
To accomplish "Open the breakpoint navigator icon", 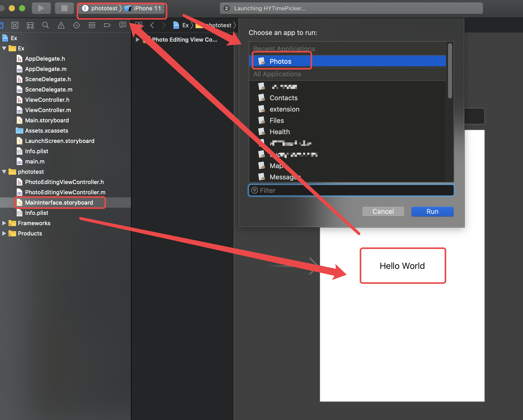I will [x=107, y=25].
